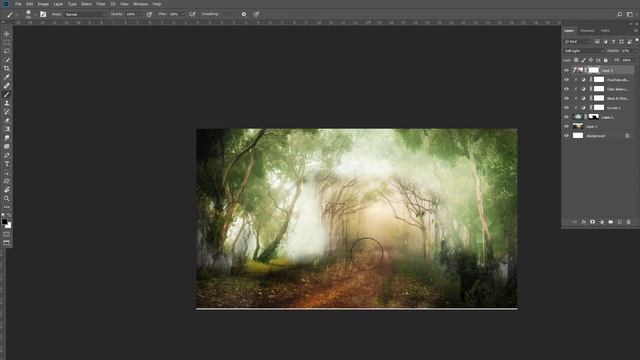Lock transparent pixels
Image resolution: width=640 pixels, height=360 pixels.
point(576,60)
